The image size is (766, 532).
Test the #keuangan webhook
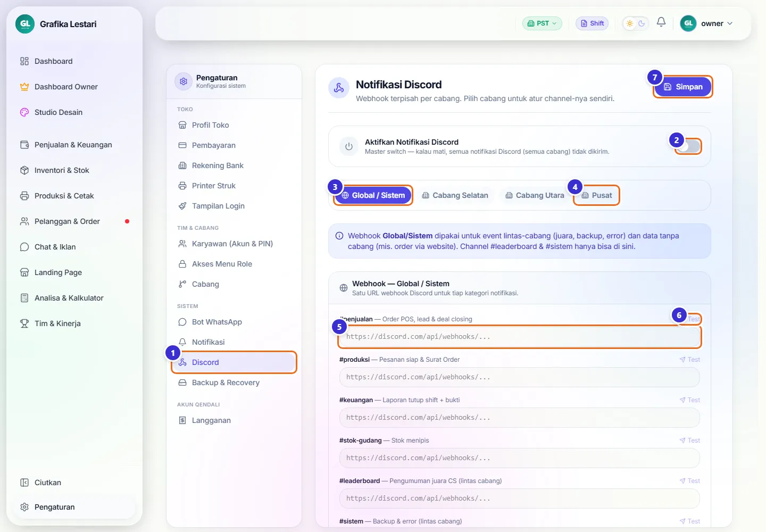pyautogui.click(x=690, y=400)
